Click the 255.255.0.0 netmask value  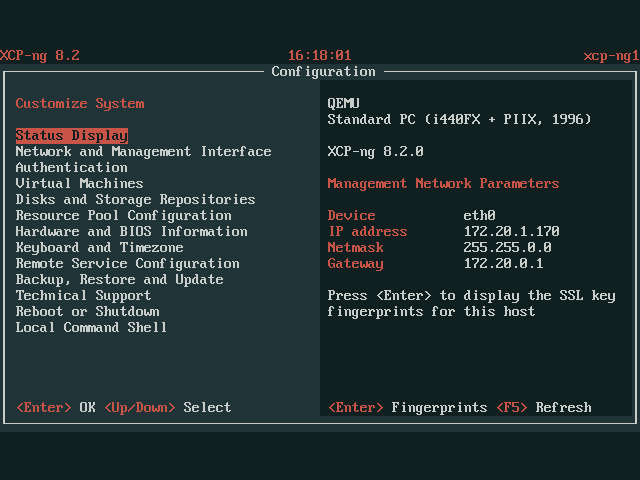pyautogui.click(x=507, y=247)
